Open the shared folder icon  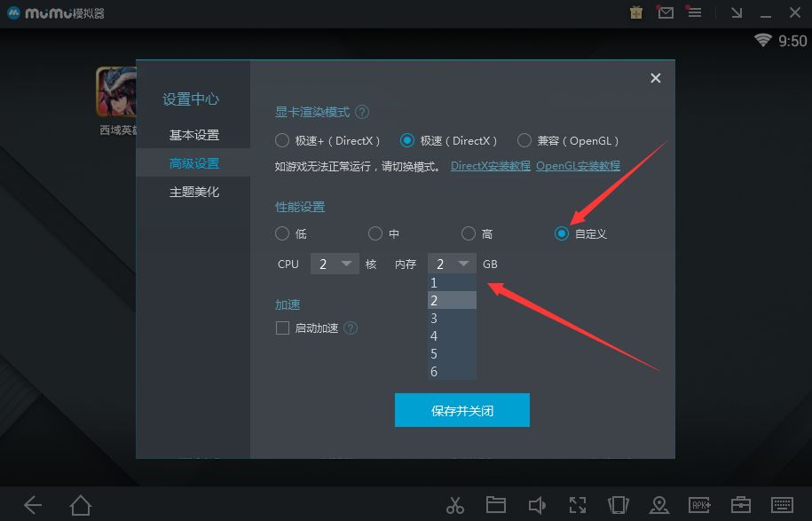pos(495,504)
